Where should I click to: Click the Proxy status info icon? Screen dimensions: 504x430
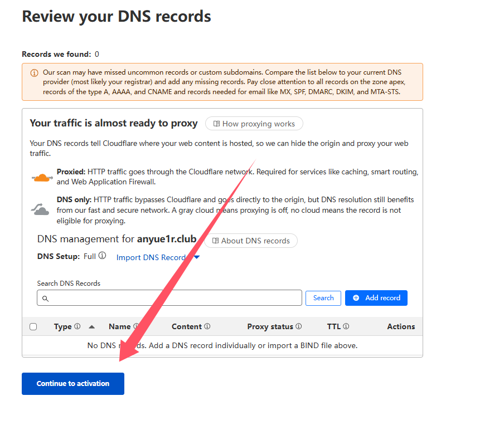(299, 326)
